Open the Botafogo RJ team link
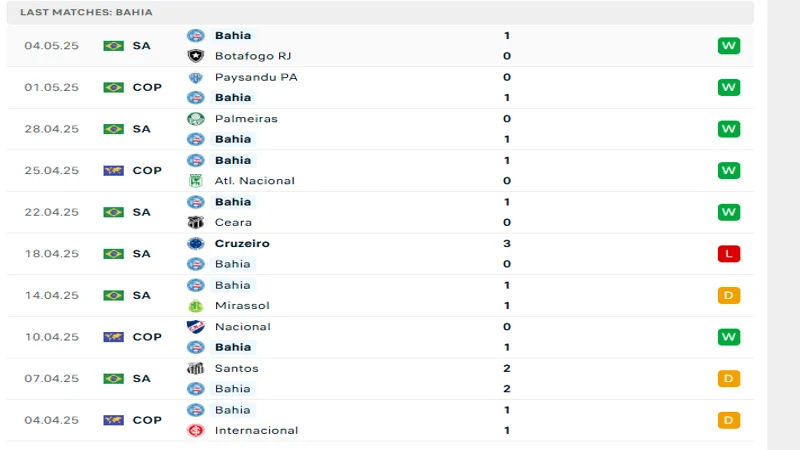Image resolution: width=800 pixels, height=450 pixels. point(252,56)
